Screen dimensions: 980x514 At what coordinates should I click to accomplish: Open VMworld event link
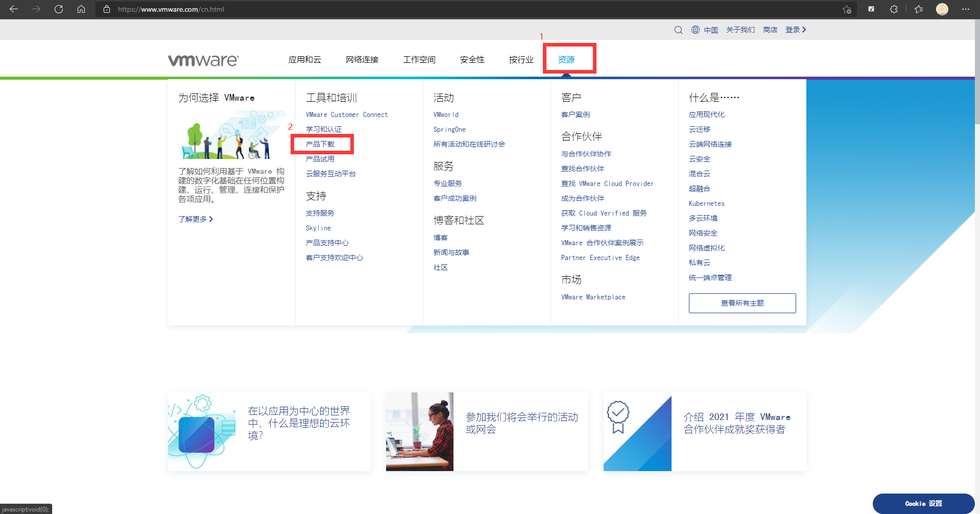[446, 115]
